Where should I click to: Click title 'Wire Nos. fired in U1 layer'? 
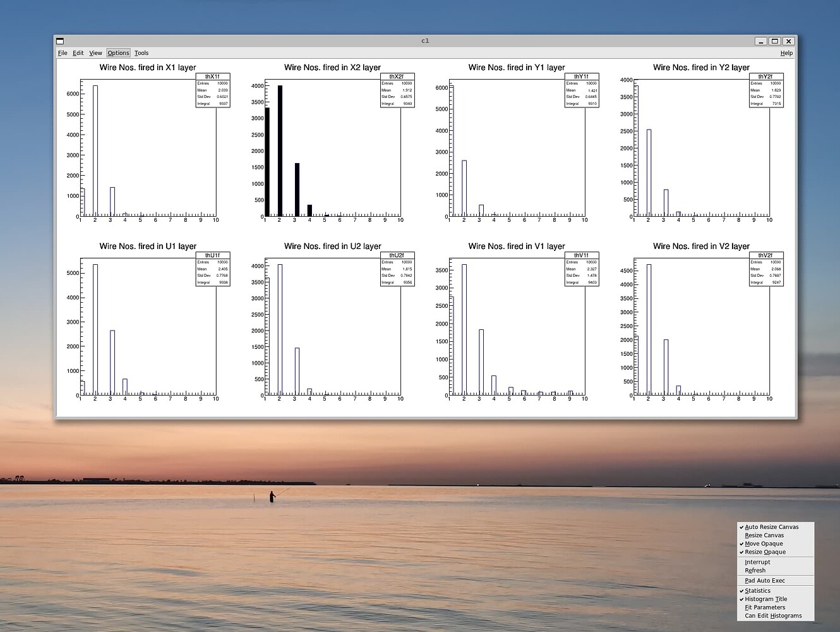(x=148, y=246)
